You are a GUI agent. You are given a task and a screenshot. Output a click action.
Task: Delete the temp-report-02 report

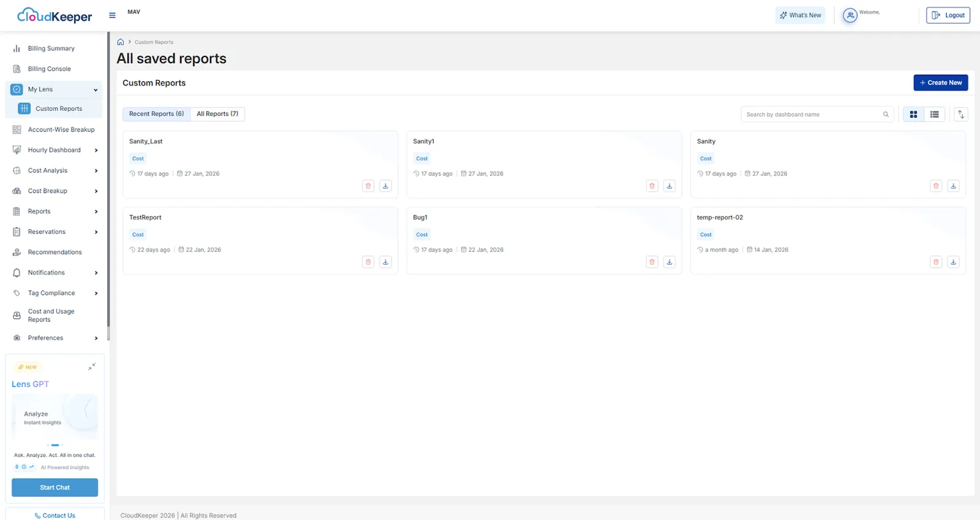(x=936, y=262)
